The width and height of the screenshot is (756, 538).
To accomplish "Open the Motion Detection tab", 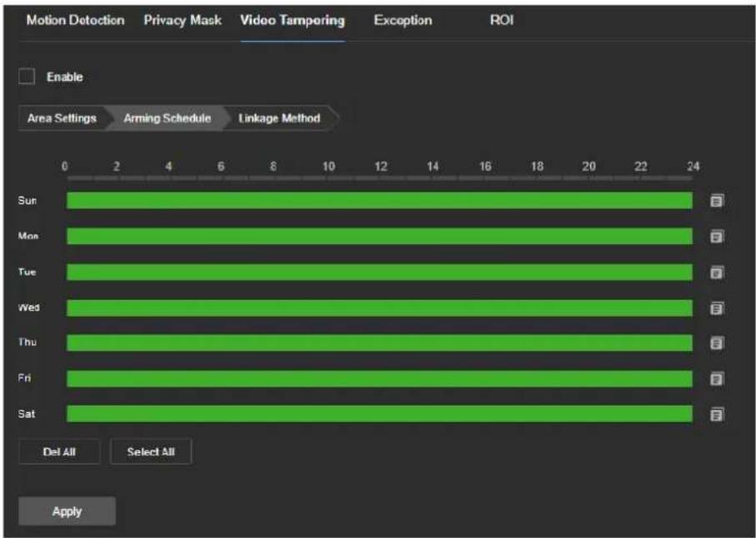I will (x=75, y=20).
